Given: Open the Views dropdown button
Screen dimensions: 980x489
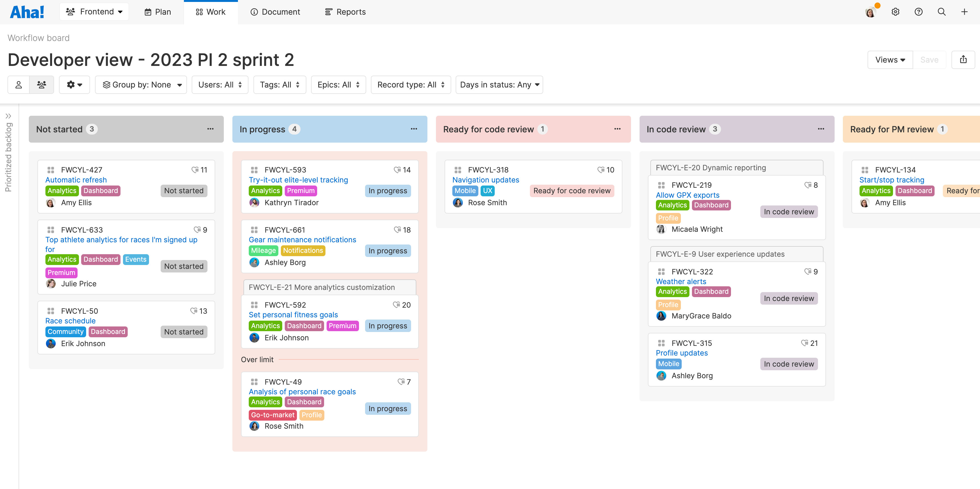Looking at the screenshot, I should (x=890, y=59).
